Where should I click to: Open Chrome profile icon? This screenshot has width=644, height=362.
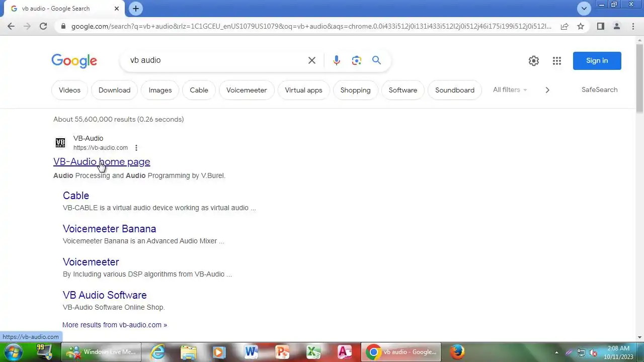(x=617, y=26)
